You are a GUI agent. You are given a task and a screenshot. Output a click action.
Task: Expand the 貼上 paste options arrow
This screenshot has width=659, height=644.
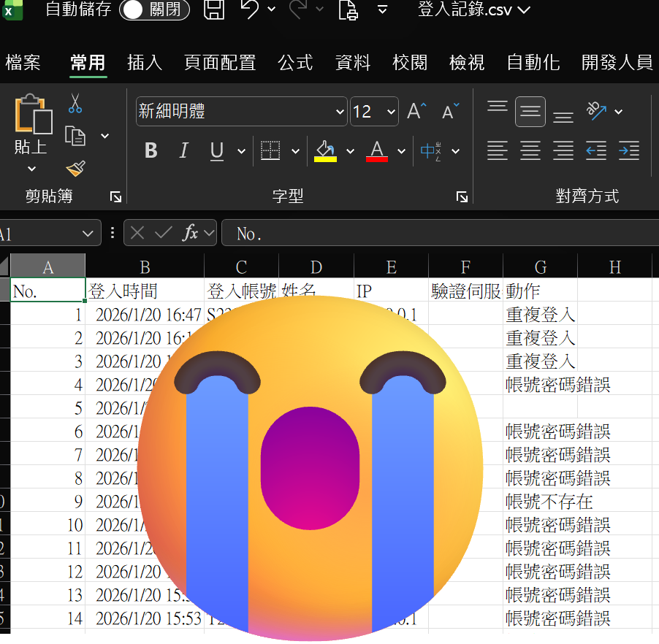click(x=31, y=169)
